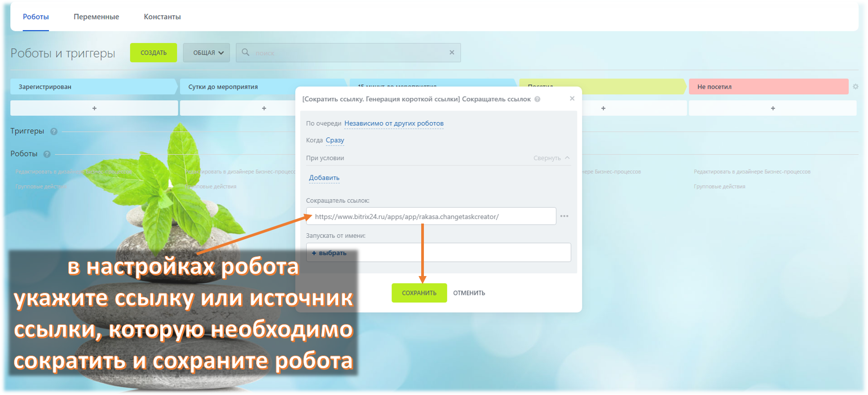Click help icon next to Роботы
Image resolution: width=868 pixels, height=395 pixels.
[x=47, y=154]
